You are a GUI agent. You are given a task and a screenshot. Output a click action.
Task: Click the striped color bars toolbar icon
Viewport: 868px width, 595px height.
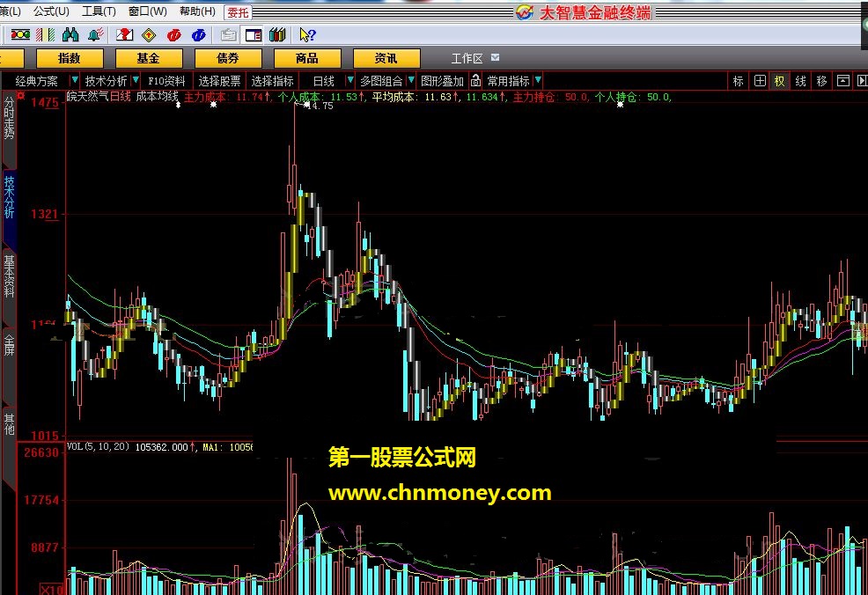[x=46, y=35]
